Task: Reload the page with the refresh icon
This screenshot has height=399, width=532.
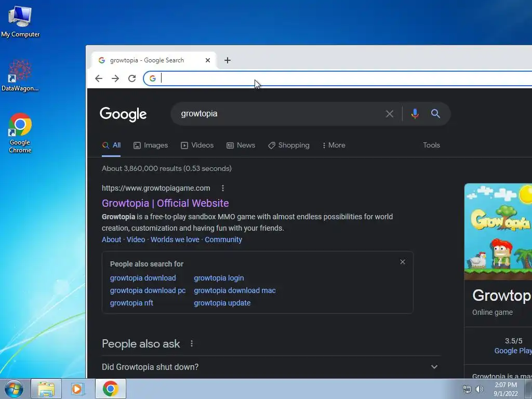Action: [x=132, y=79]
